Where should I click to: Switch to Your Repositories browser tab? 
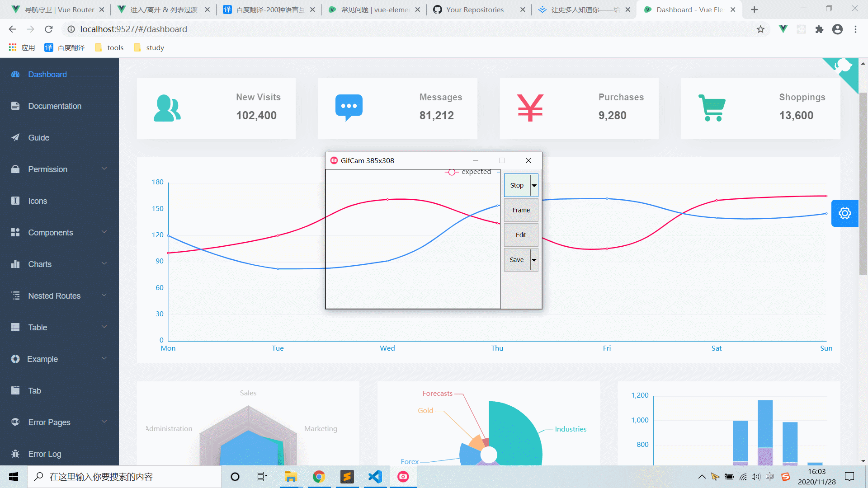click(x=474, y=9)
